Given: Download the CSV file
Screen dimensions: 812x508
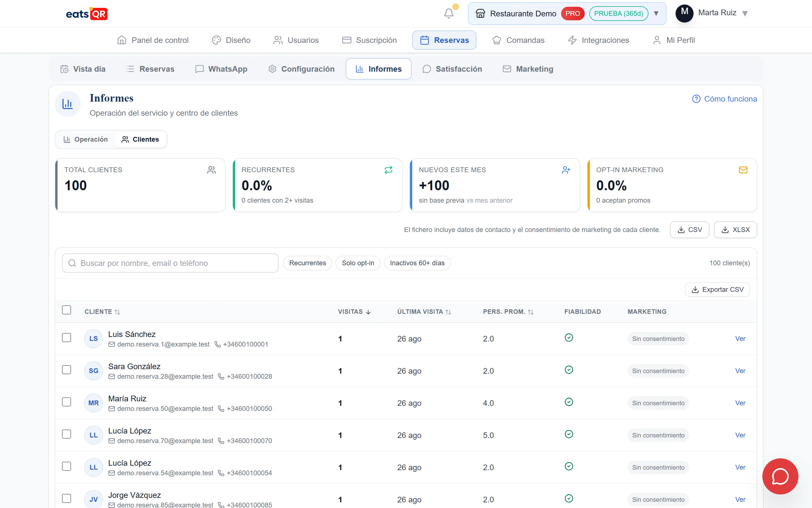Looking at the screenshot, I should [x=690, y=230].
